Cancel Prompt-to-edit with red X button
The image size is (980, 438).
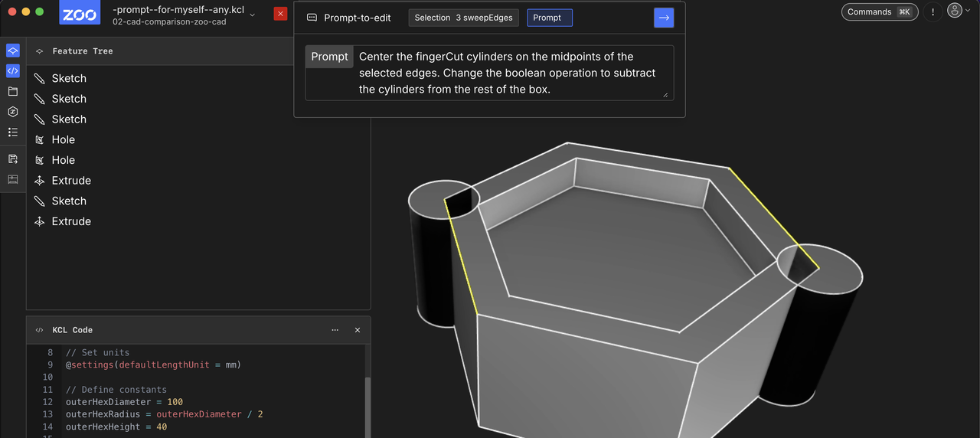tap(280, 14)
